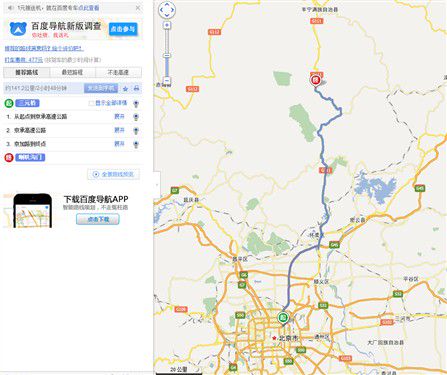The width and height of the screenshot is (447, 375).
Task: Close the top notification banner
Action: [138, 8]
